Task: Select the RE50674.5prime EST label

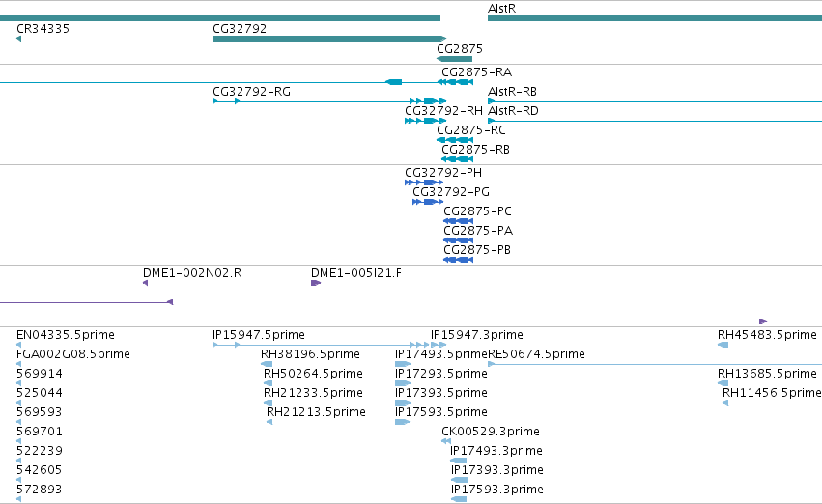Action: point(537,354)
